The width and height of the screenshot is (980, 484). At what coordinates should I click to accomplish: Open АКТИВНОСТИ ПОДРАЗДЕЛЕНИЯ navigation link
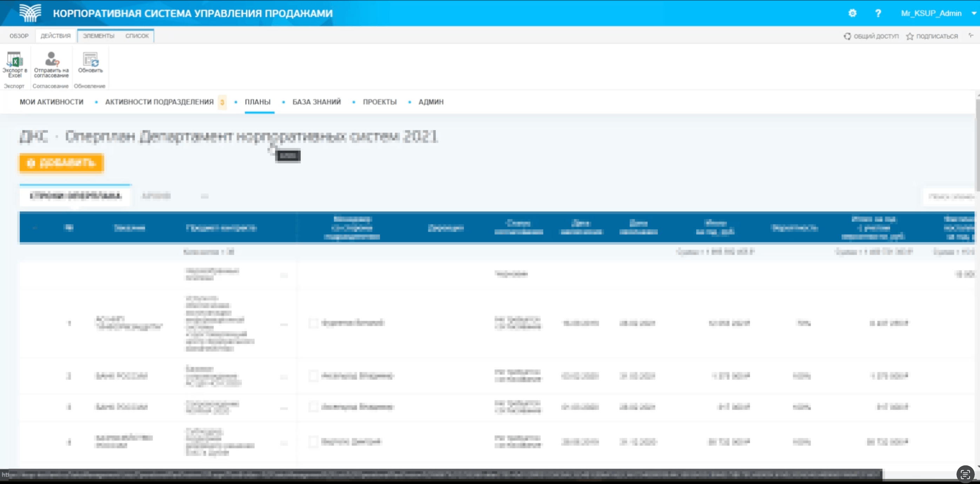click(159, 102)
